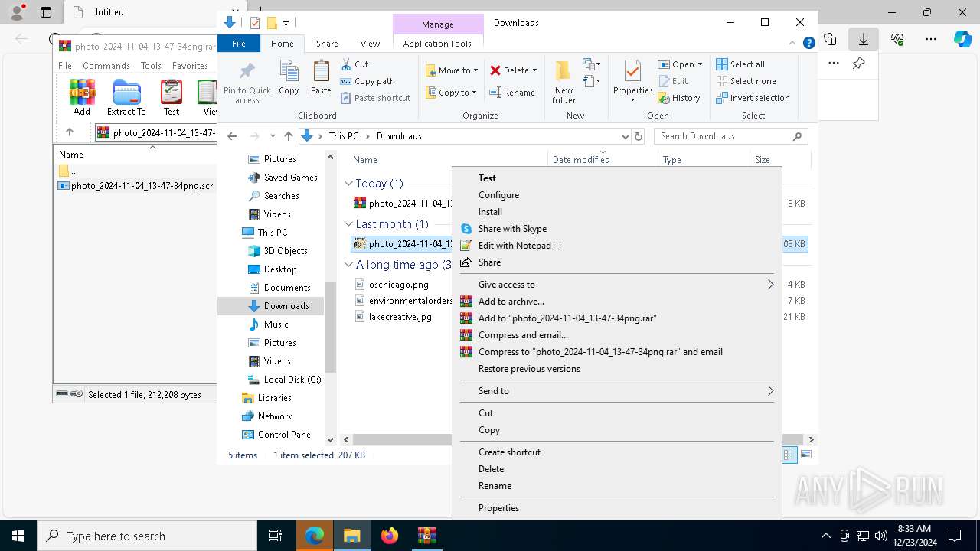This screenshot has height=551, width=980.
Task: Click Invert selection in ribbon
Action: point(753,98)
